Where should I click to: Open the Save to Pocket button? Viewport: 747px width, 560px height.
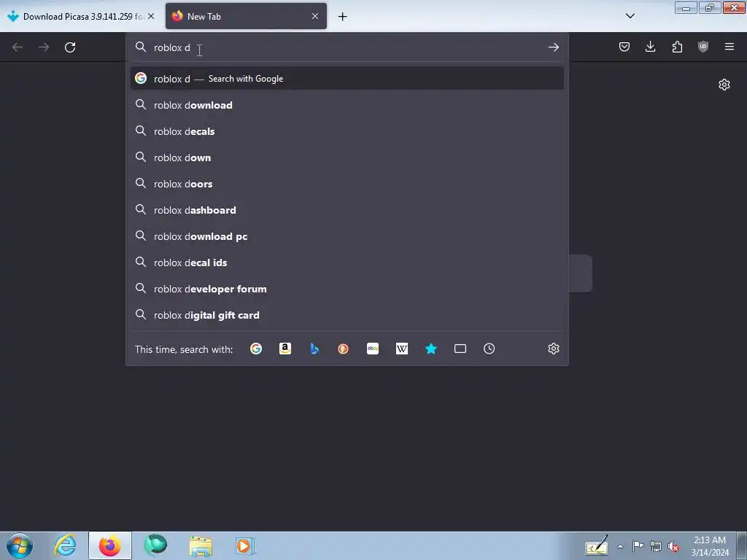coord(624,47)
